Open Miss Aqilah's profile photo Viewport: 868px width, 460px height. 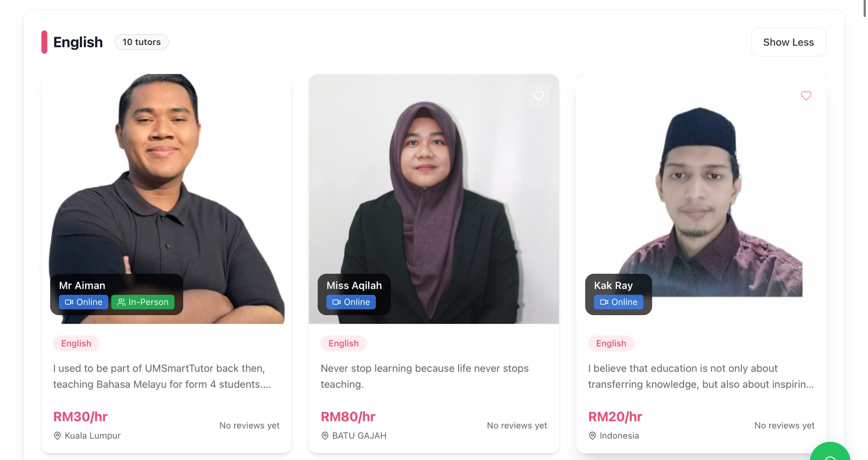(x=434, y=173)
